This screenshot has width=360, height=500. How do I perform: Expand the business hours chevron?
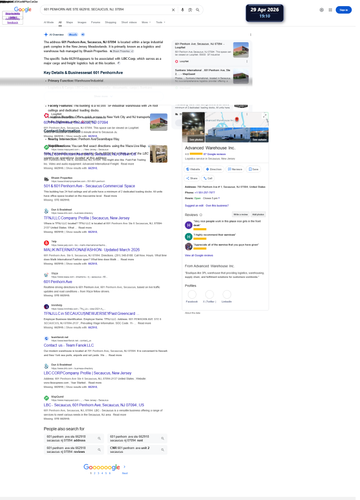tap(219, 198)
